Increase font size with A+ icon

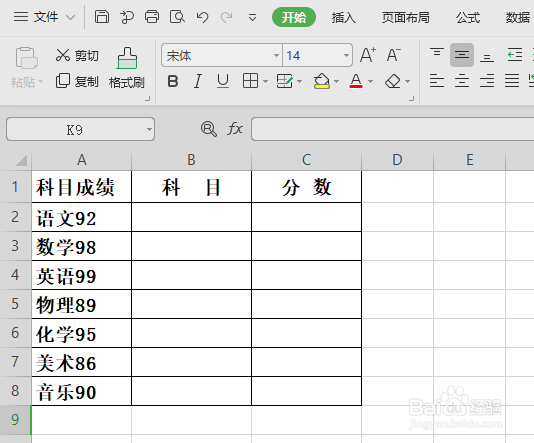tap(367, 55)
